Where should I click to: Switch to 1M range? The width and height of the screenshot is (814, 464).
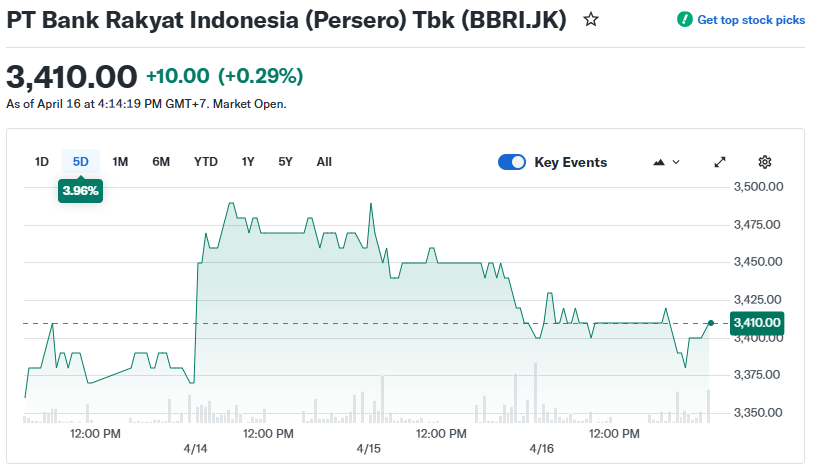tap(120, 162)
